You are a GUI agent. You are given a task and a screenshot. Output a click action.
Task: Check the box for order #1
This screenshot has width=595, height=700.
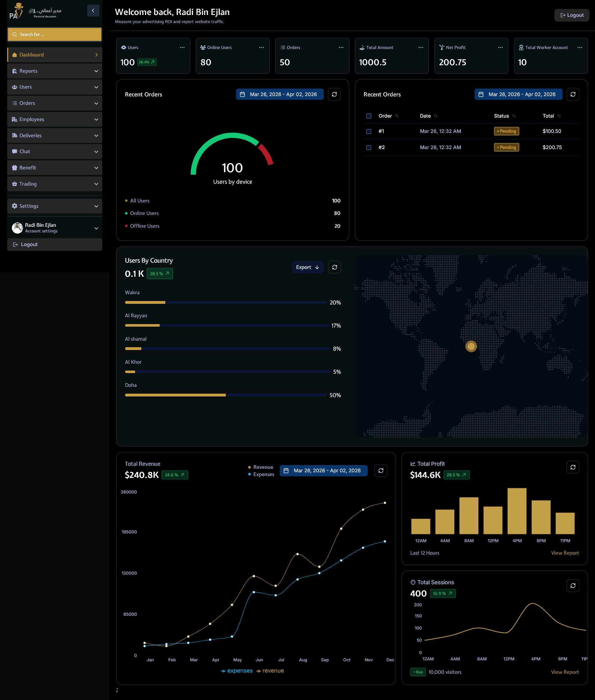[369, 131]
